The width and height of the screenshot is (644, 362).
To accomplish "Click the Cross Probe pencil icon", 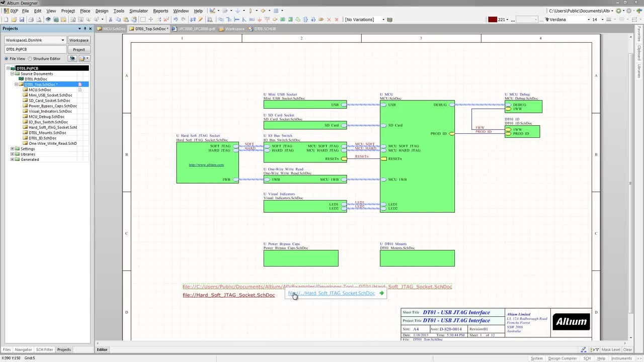I will (x=200, y=20).
